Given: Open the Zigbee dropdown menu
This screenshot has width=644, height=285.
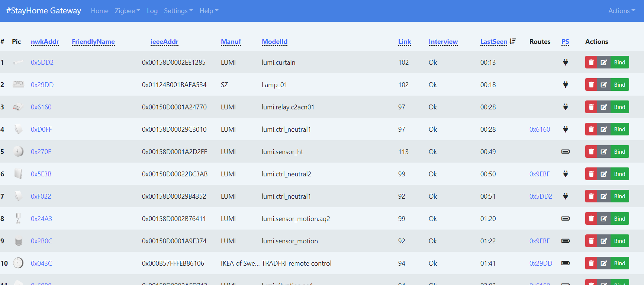Looking at the screenshot, I should coord(127,11).
